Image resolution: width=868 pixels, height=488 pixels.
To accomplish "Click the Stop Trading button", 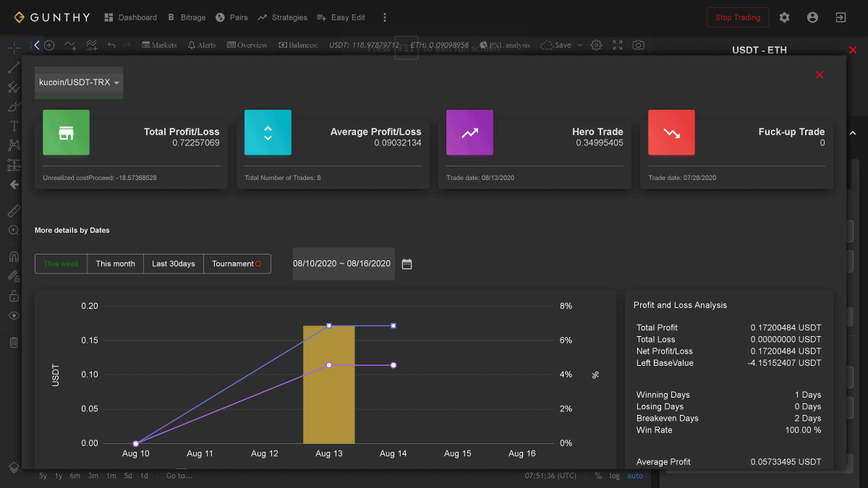I will 738,17.
